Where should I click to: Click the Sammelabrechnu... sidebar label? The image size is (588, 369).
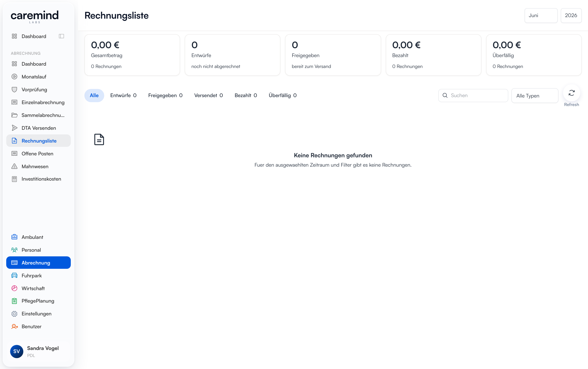[43, 115]
